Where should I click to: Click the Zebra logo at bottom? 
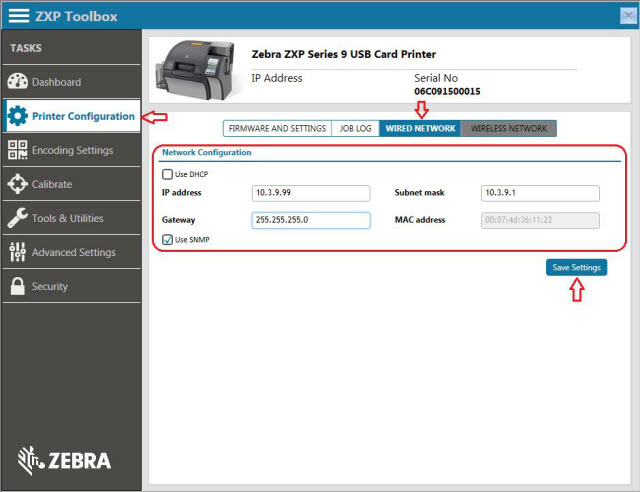click(x=64, y=461)
